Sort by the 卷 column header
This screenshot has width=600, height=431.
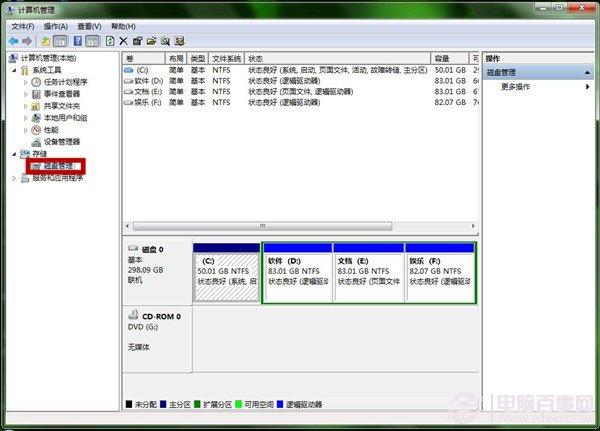tap(144, 59)
